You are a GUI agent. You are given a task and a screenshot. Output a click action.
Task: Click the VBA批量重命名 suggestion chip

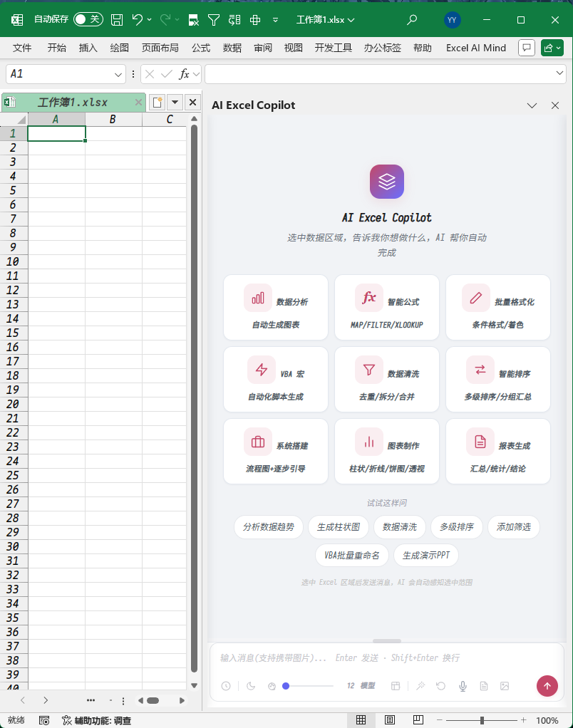pos(351,556)
